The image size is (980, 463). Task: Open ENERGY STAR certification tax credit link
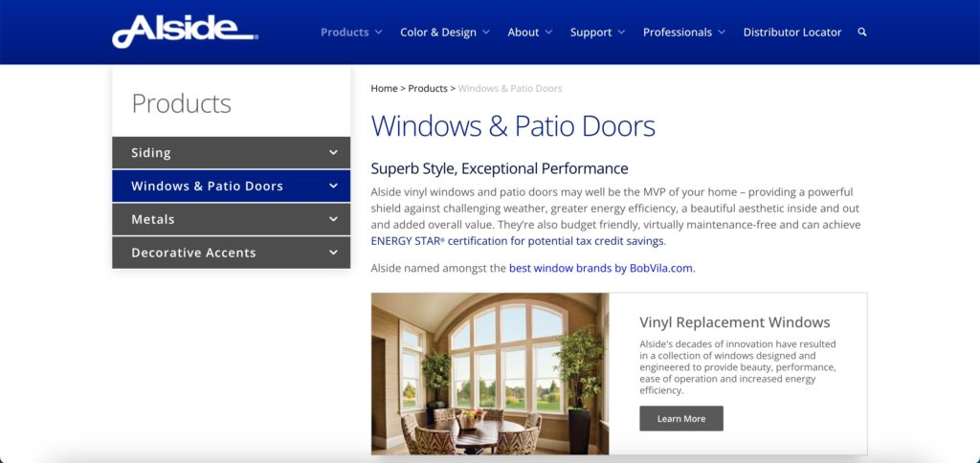[x=518, y=240]
